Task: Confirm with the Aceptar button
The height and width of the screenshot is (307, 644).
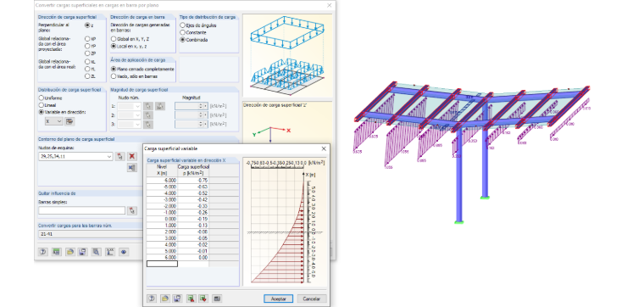Action: point(279,299)
